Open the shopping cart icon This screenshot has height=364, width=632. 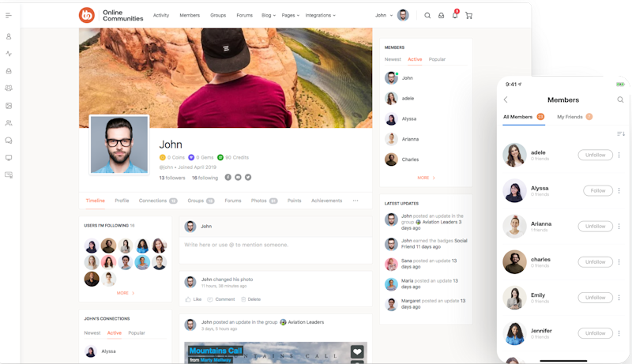tap(468, 15)
